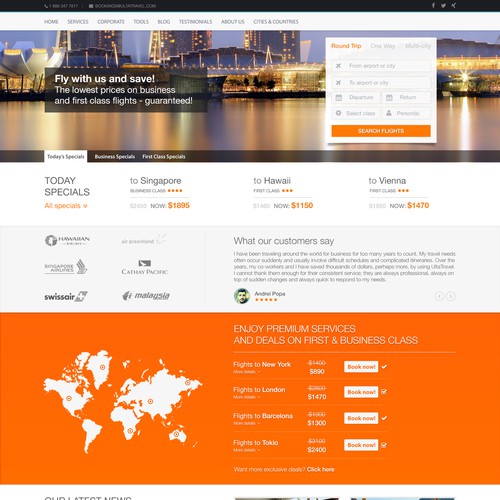Open the Return date picker
The image size is (500, 500).
pyautogui.click(x=406, y=97)
